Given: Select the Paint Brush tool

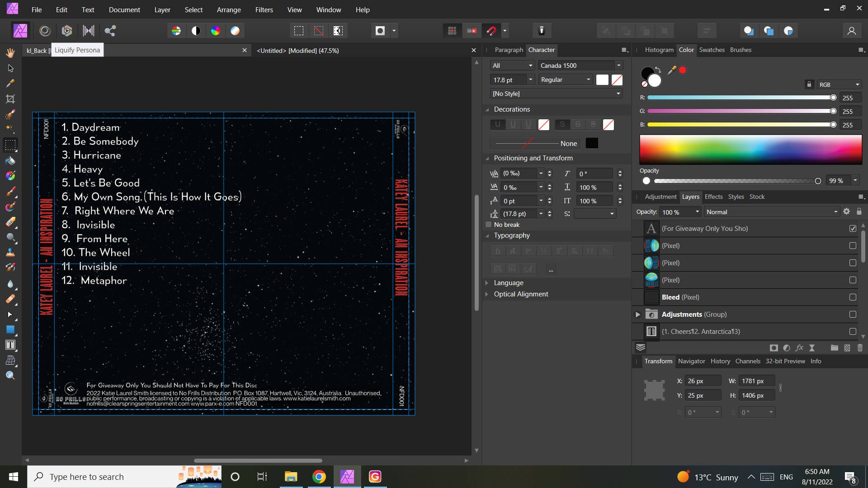Looking at the screenshot, I should pyautogui.click(x=10, y=191).
